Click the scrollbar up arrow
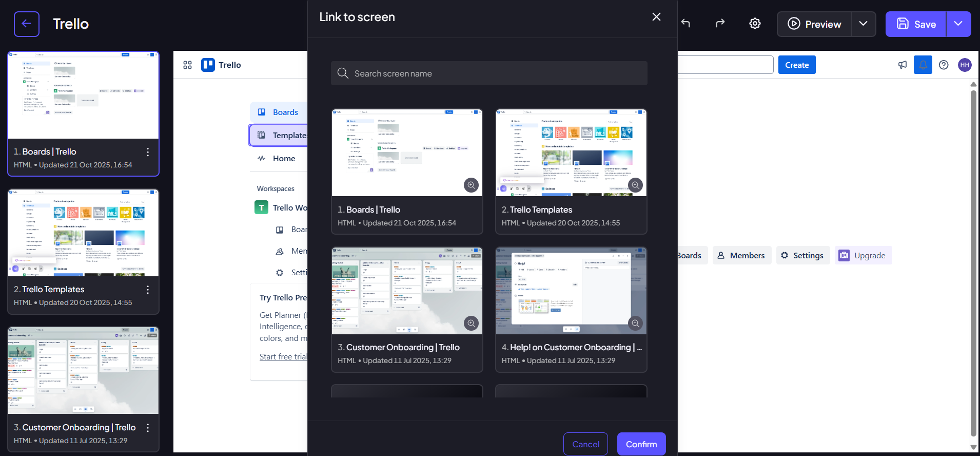The height and width of the screenshot is (456, 980). [x=973, y=84]
